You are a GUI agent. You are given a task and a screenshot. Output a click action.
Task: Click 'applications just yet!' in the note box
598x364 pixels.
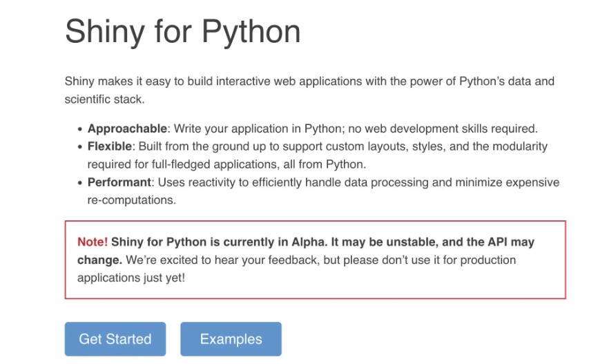pos(131,278)
